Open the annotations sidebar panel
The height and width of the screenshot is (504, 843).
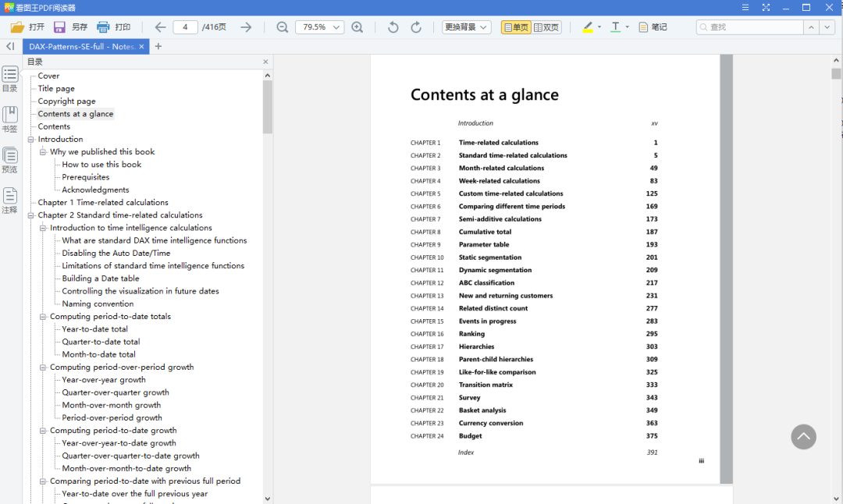[x=10, y=200]
